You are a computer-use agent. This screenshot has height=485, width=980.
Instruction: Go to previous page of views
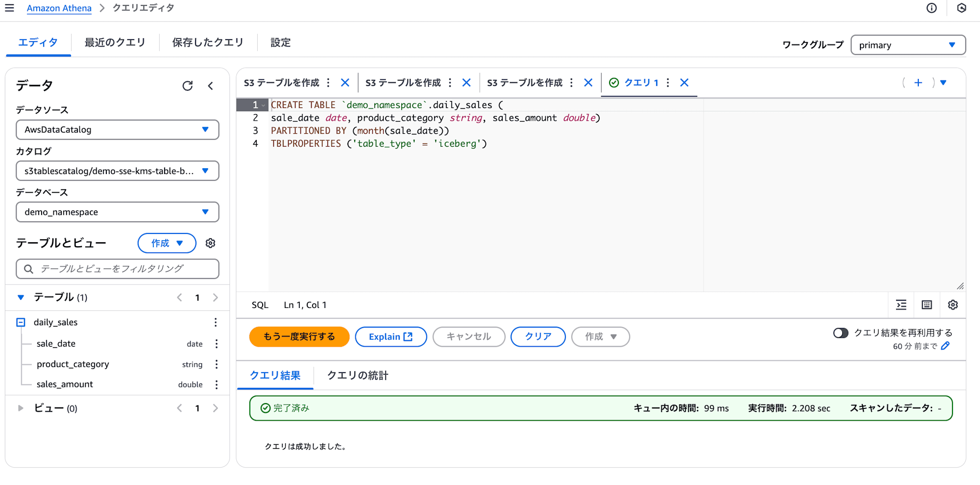pos(179,408)
